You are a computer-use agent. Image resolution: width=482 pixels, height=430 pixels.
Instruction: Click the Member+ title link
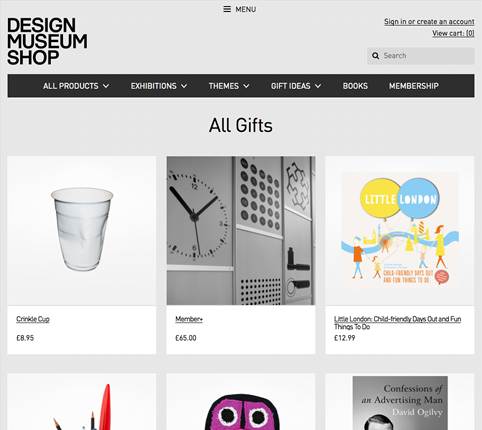[x=189, y=319]
